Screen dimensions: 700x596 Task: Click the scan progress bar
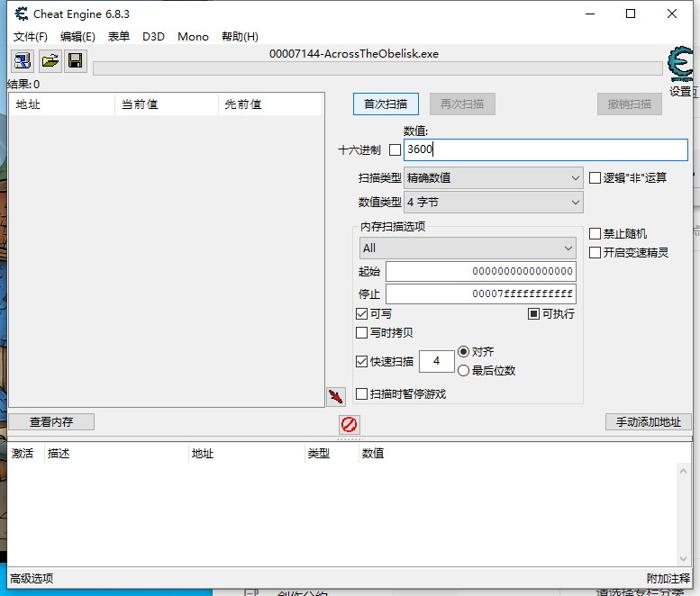(x=377, y=68)
